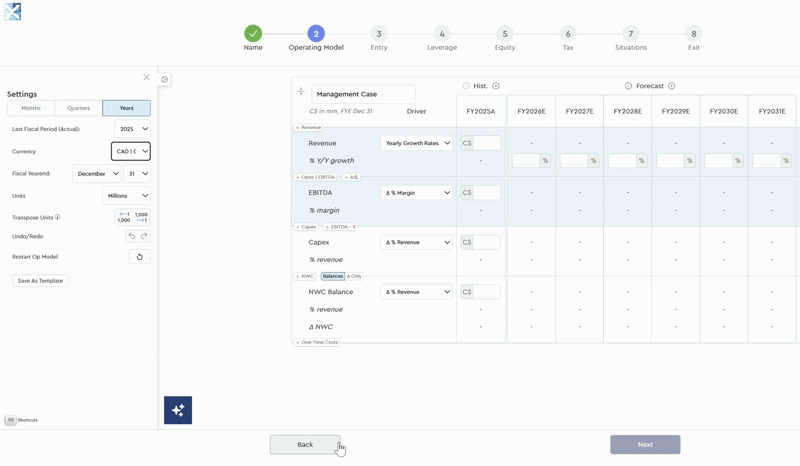Expand the Units dropdown
800x466 pixels.
126,196
